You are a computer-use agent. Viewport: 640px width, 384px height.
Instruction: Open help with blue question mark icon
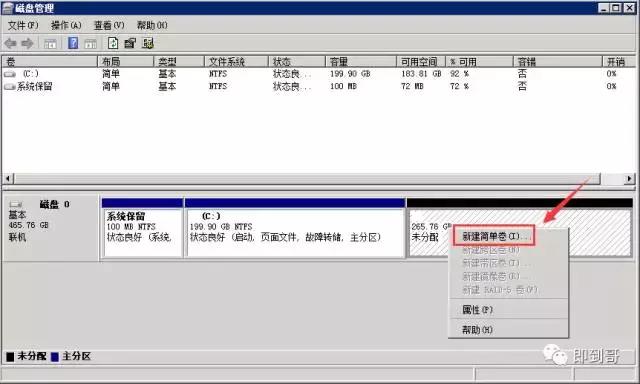(73, 43)
